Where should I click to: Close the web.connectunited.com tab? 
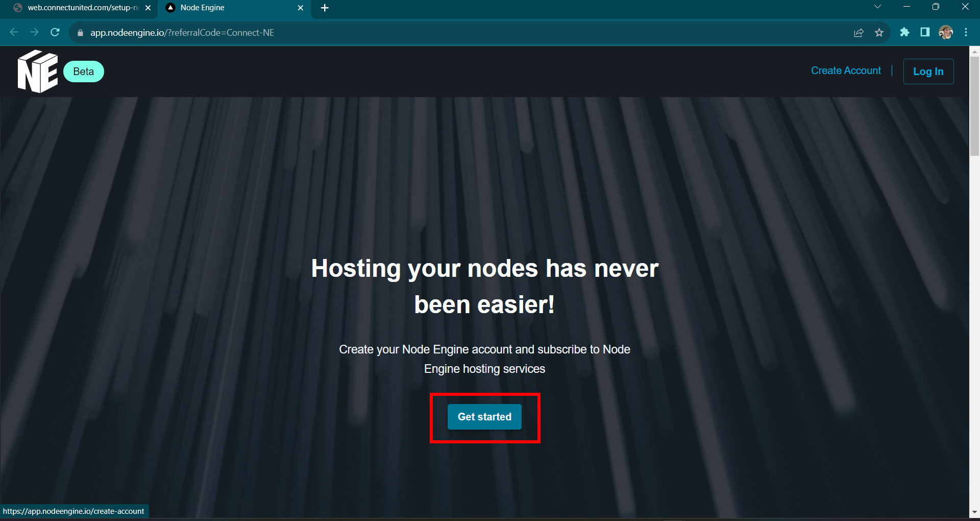click(148, 8)
